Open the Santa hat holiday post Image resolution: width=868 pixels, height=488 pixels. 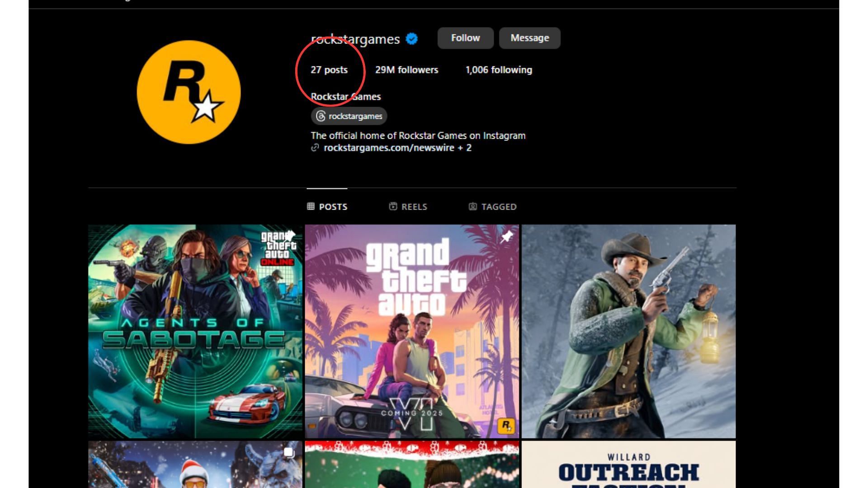tap(195, 465)
